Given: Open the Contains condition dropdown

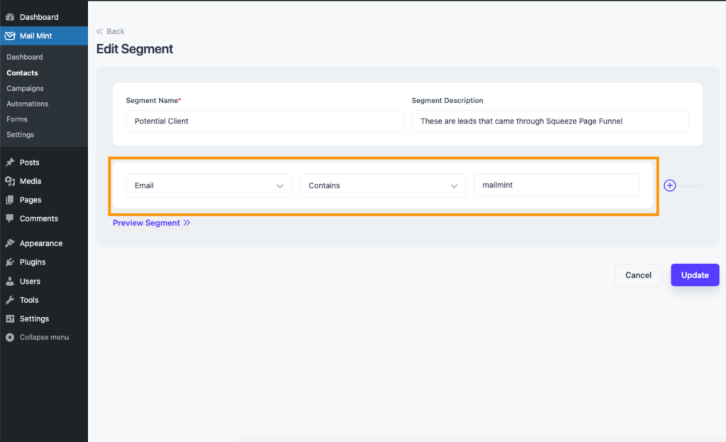Looking at the screenshot, I should [382, 186].
